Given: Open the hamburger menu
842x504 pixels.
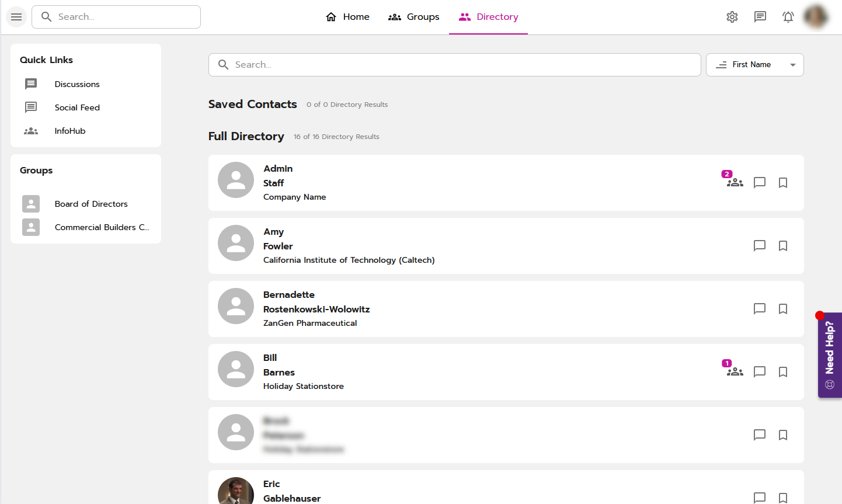Looking at the screenshot, I should (x=16, y=17).
